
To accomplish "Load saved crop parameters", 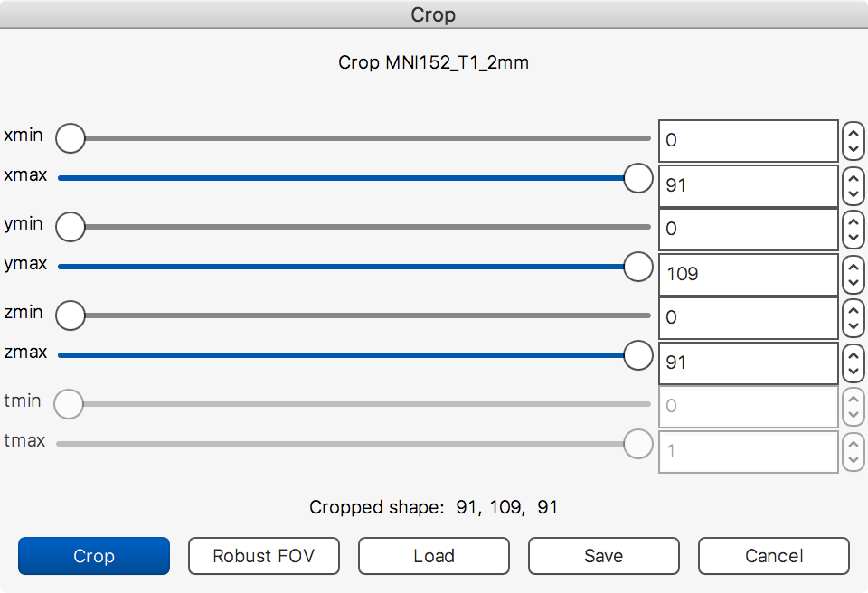I will (x=433, y=556).
